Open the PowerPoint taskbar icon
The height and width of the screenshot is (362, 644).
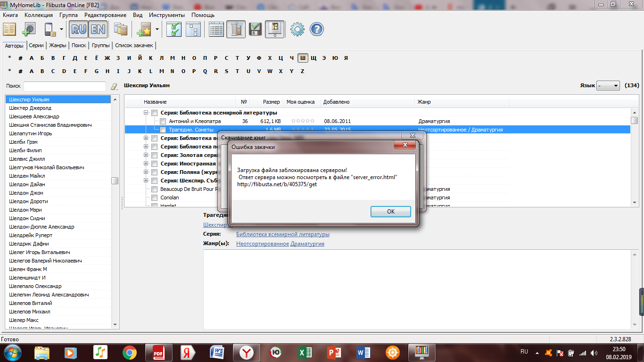coord(334,352)
